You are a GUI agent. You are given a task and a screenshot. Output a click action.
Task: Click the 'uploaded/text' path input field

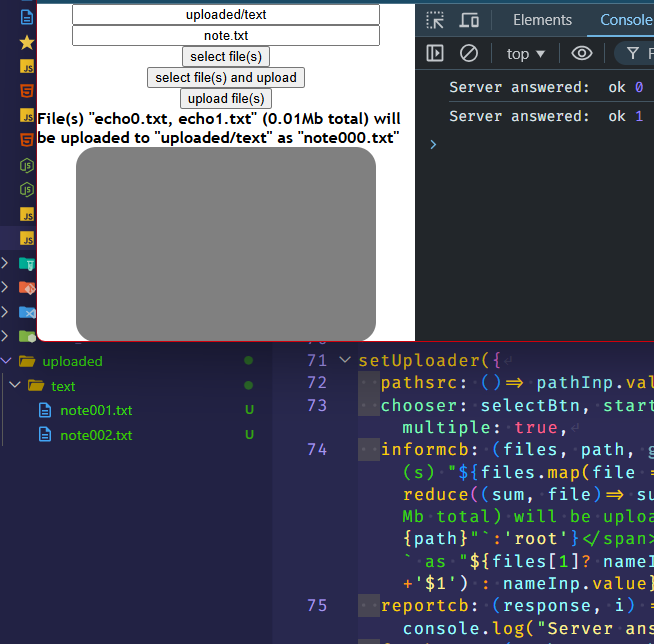[226, 15]
